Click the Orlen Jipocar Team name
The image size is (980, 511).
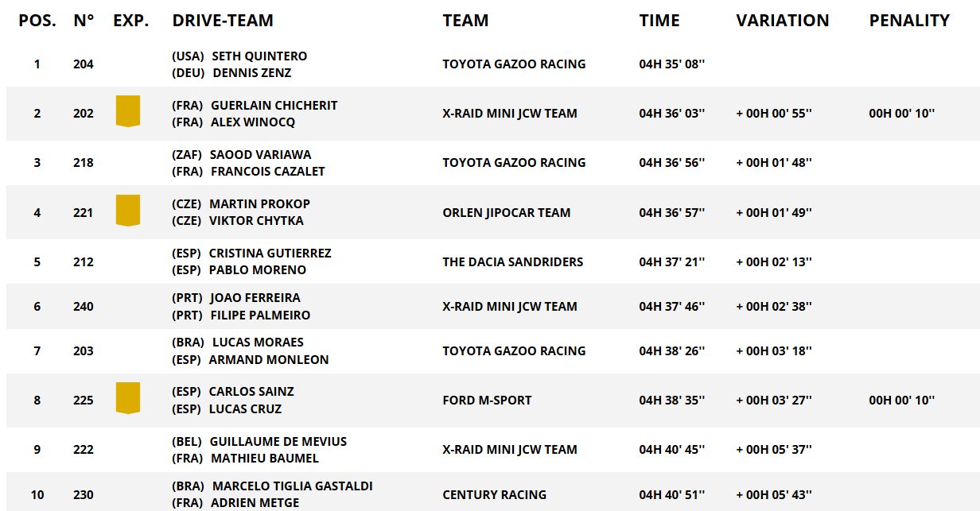coord(507,213)
